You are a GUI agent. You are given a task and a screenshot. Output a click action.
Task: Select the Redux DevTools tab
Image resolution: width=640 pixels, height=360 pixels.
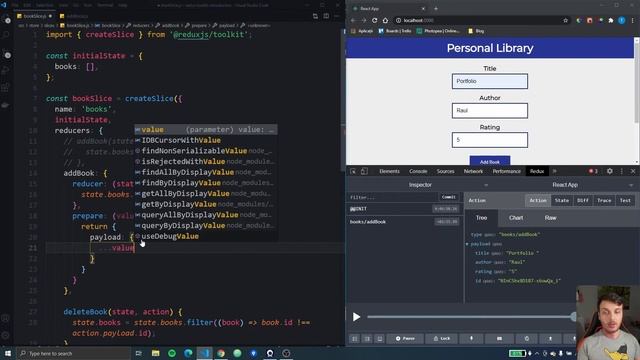(x=537, y=171)
